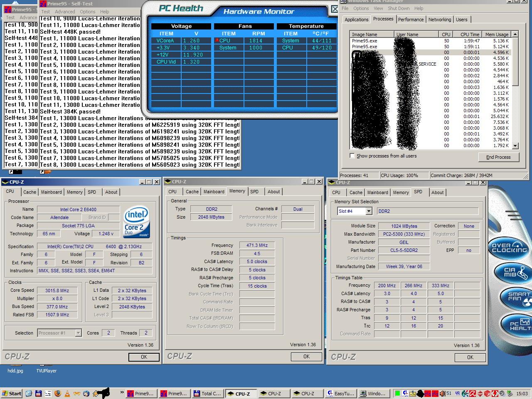Click OK in right CPU-Z SPD window

[x=470, y=357]
